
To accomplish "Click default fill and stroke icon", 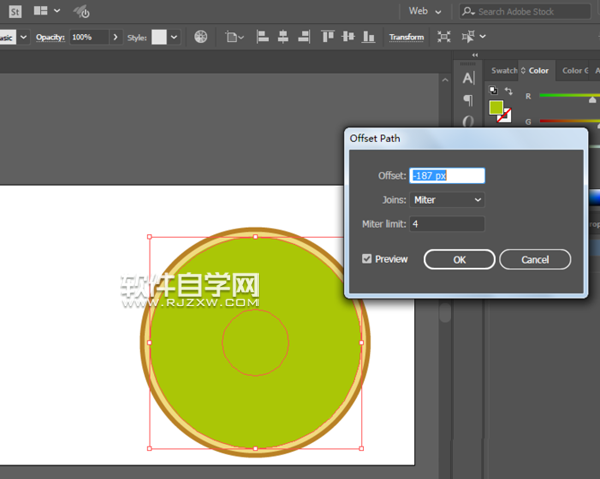I will click(x=492, y=91).
